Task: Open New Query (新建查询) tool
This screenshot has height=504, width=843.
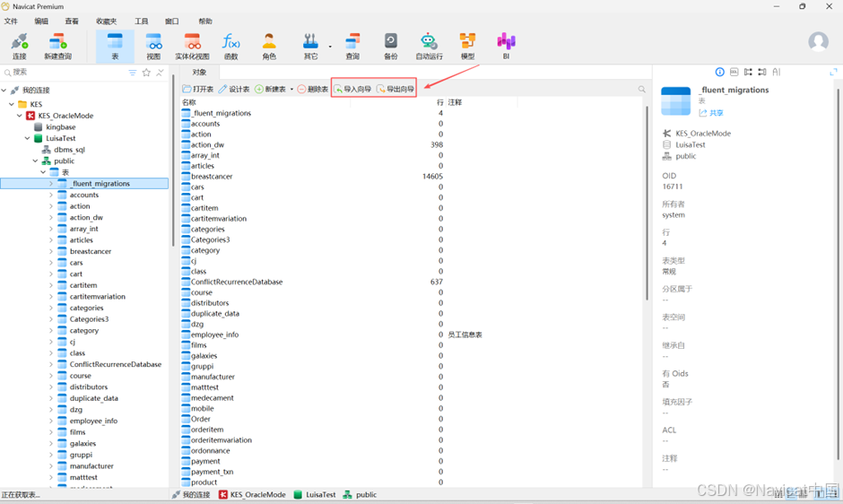Action: click(57, 47)
